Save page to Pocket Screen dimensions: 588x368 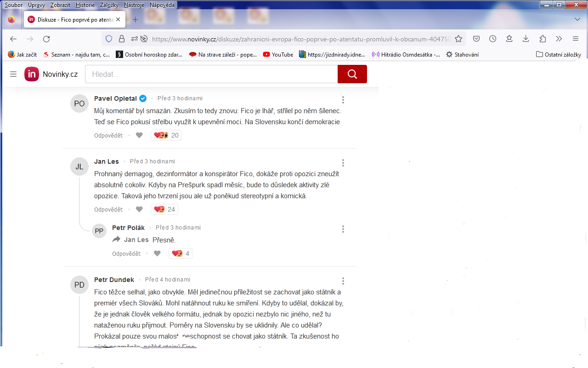click(x=477, y=39)
